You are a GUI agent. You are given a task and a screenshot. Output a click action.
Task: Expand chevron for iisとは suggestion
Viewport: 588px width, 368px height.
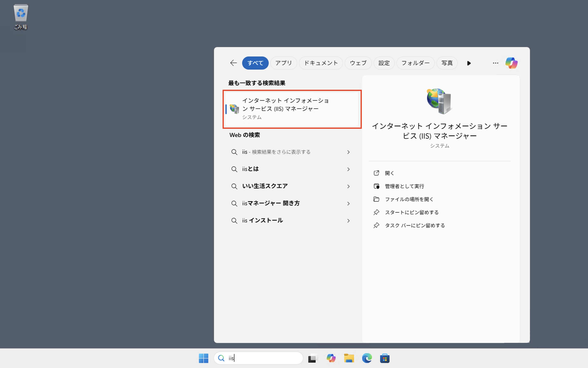click(x=349, y=169)
